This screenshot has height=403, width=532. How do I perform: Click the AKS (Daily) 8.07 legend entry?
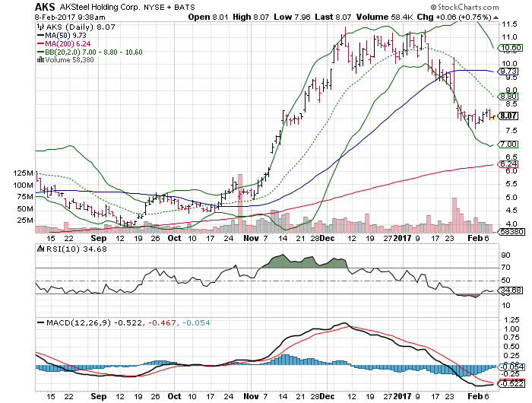coord(81,27)
